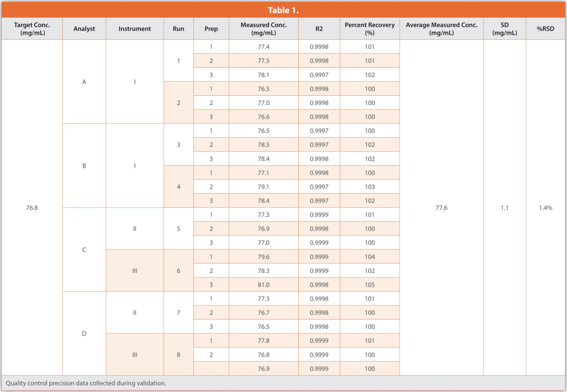
Task: Click the Analyst column header
Action: coord(84,29)
